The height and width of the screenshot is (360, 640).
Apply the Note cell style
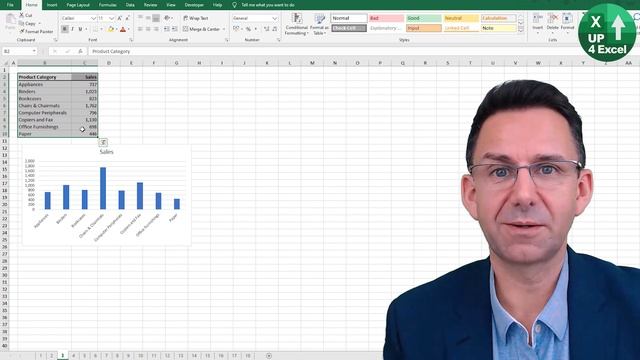click(x=498, y=28)
